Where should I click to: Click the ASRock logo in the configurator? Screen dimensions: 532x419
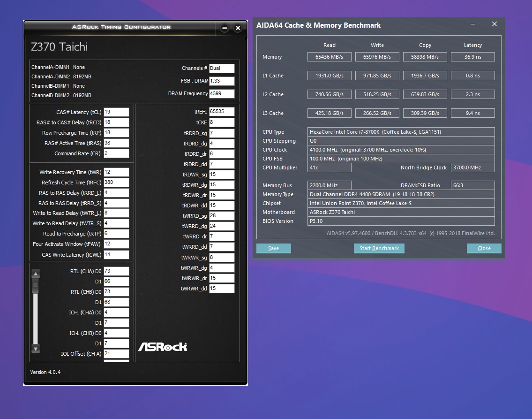[163, 347]
